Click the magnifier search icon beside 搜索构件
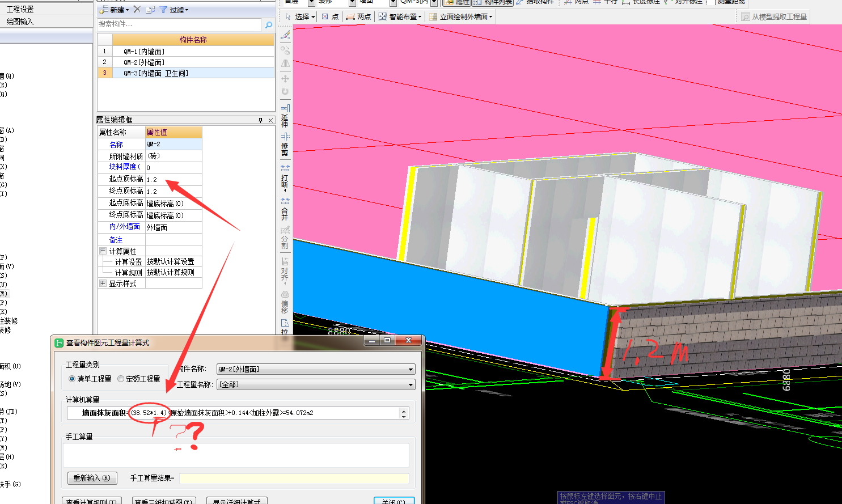The image size is (842, 504). click(x=269, y=24)
